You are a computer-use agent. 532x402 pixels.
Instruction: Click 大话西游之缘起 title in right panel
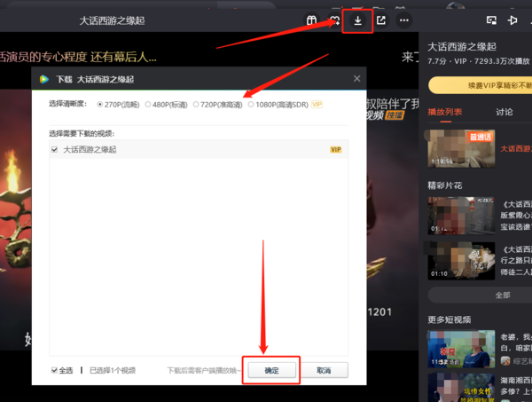pyautogui.click(x=462, y=46)
